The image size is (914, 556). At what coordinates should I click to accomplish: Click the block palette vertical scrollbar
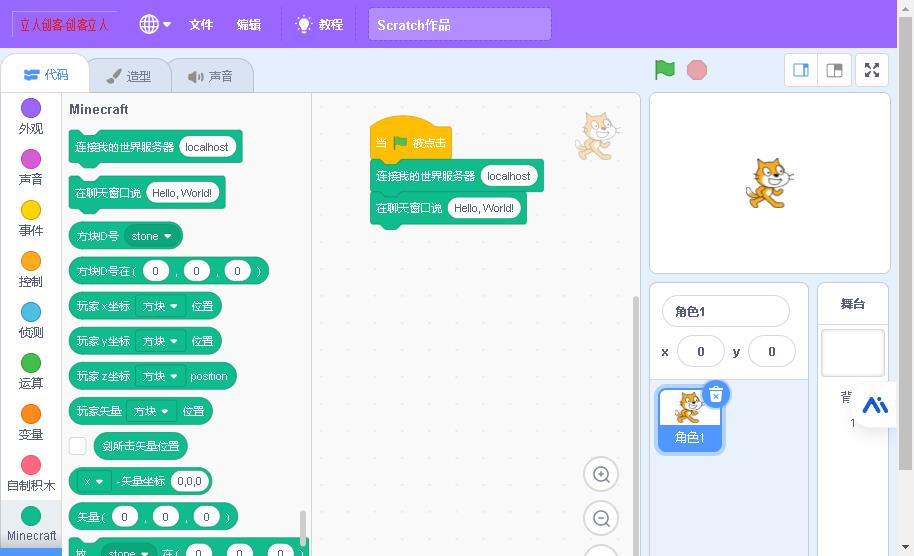(303, 527)
